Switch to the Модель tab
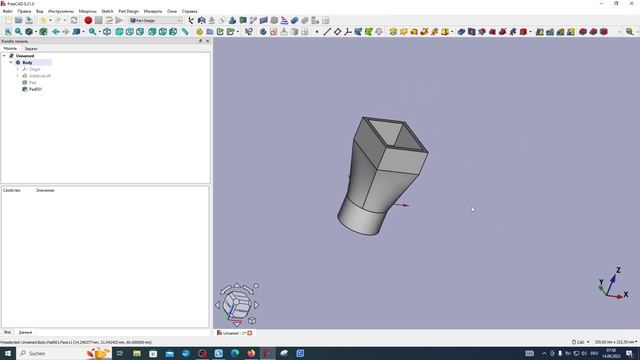Viewport: 640px width, 360px height. 10,48
